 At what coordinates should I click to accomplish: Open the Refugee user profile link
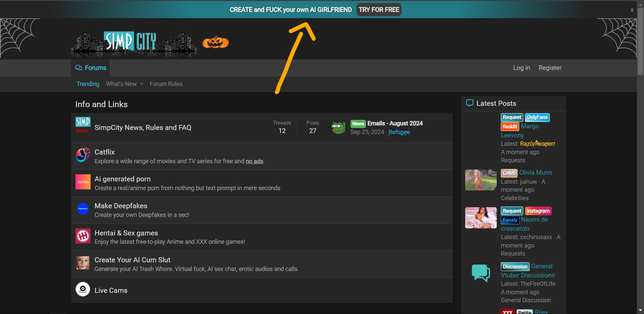pos(399,132)
